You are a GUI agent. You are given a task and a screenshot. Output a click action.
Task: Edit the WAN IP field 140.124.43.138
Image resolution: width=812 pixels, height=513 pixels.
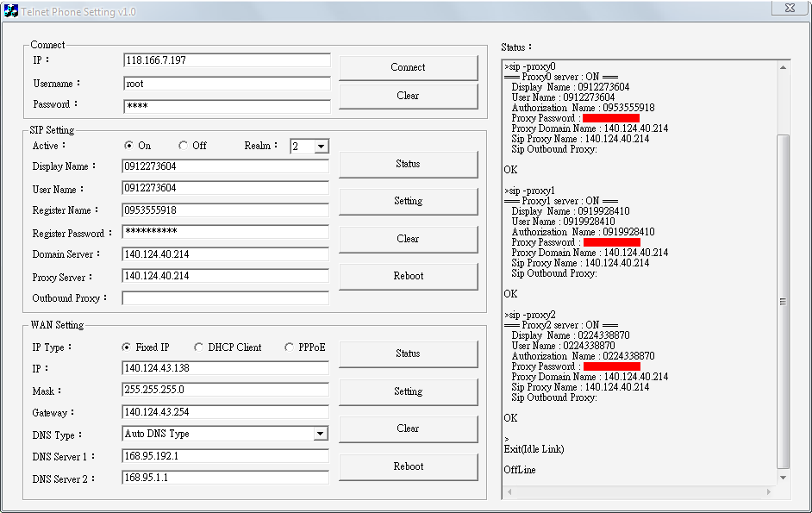click(225, 368)
